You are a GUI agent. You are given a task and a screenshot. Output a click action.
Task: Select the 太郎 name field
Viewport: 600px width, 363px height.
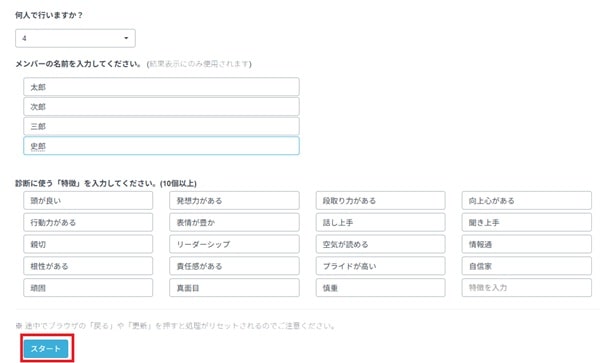point(161,87)
